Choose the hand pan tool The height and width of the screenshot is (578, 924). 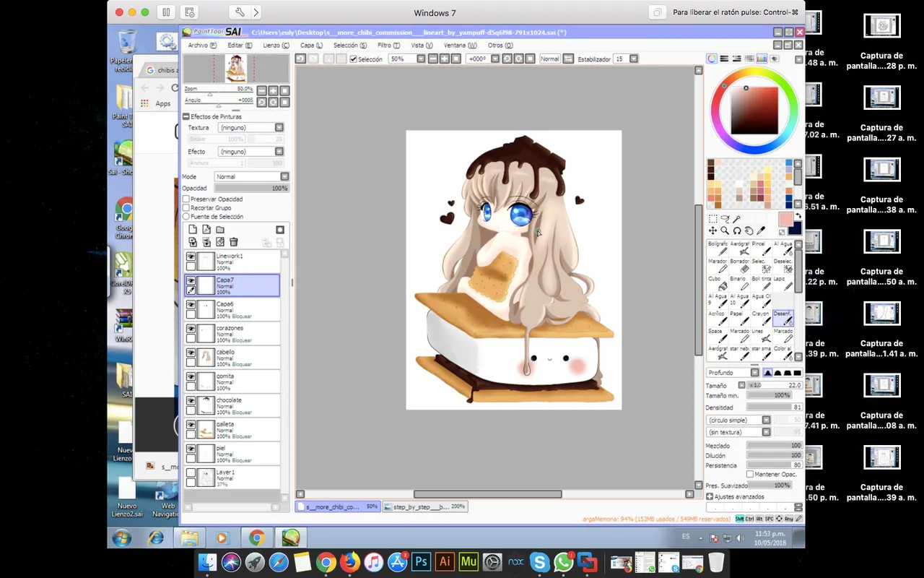tap(749, 230)
